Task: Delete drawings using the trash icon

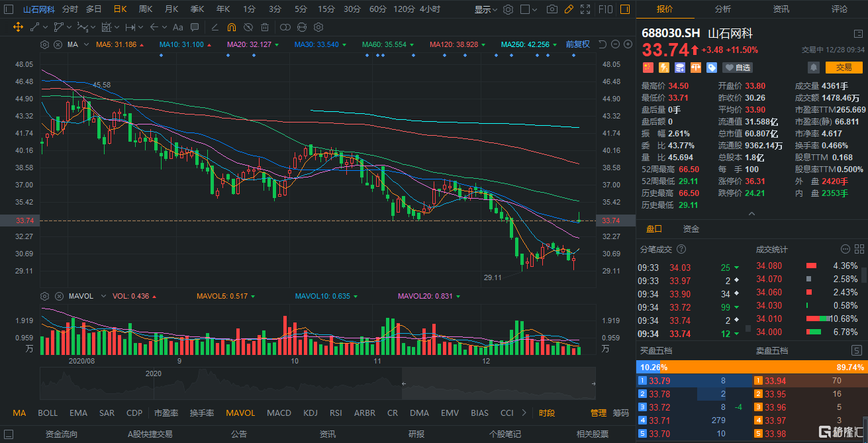Action: coord(265,27)
